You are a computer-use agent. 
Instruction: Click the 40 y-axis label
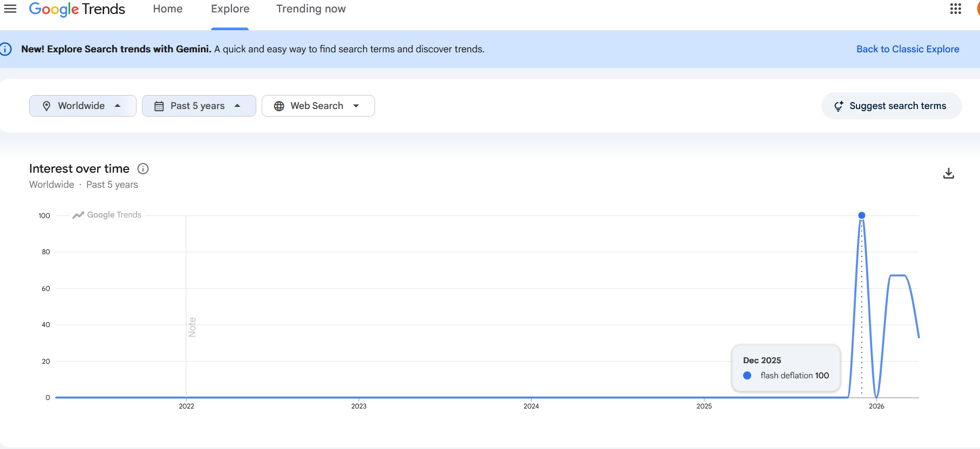[46, 325]
